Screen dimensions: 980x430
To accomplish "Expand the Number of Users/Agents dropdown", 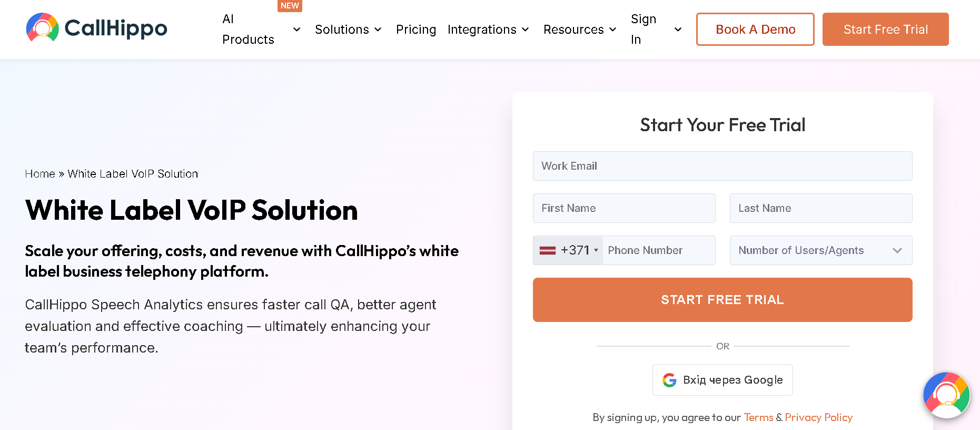I will [821, 250].
